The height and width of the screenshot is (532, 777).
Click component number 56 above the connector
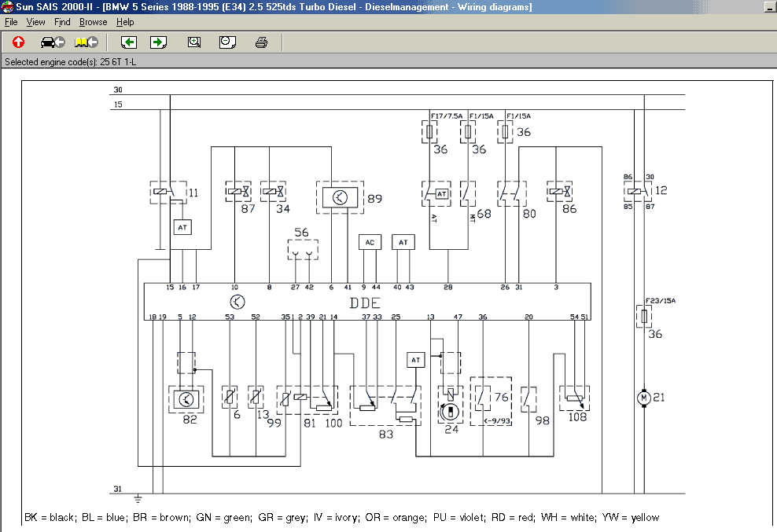(301, 233)
